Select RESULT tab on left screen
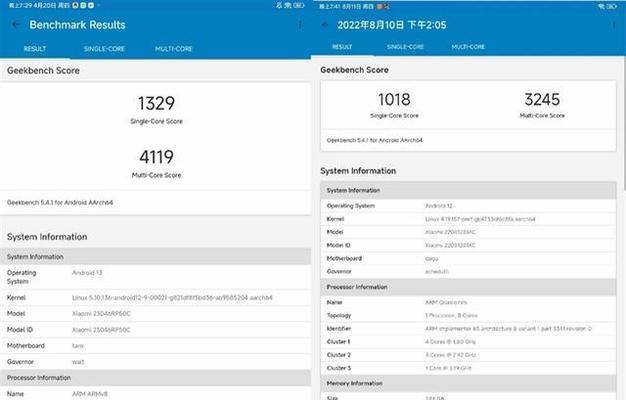The width and height of the screenshot is (626, 400). (x=35, y=49)
